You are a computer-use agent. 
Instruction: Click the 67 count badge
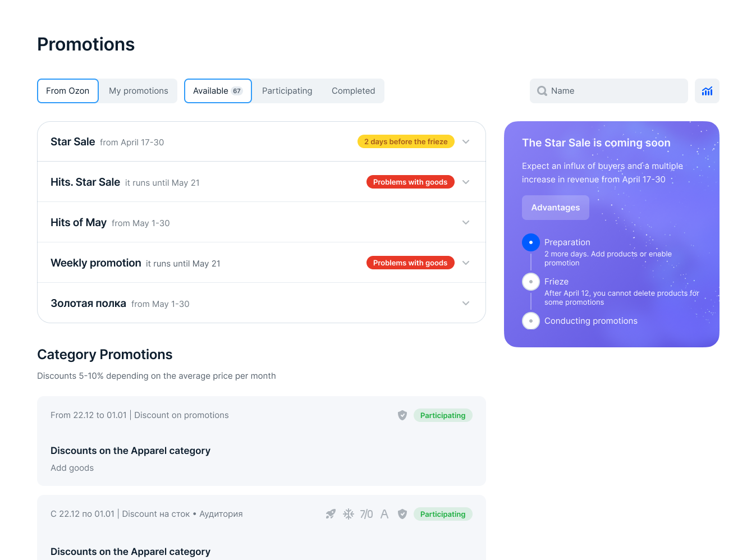237,91
